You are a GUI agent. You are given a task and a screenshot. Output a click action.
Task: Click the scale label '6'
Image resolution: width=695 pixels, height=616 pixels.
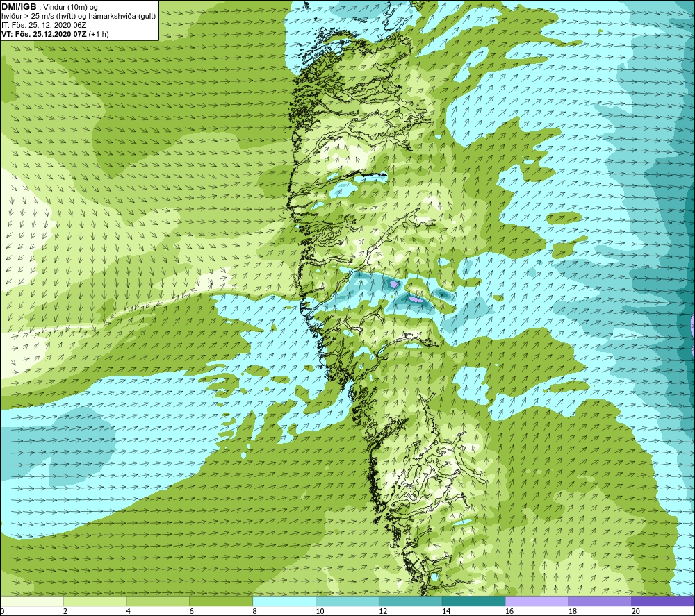192,611
